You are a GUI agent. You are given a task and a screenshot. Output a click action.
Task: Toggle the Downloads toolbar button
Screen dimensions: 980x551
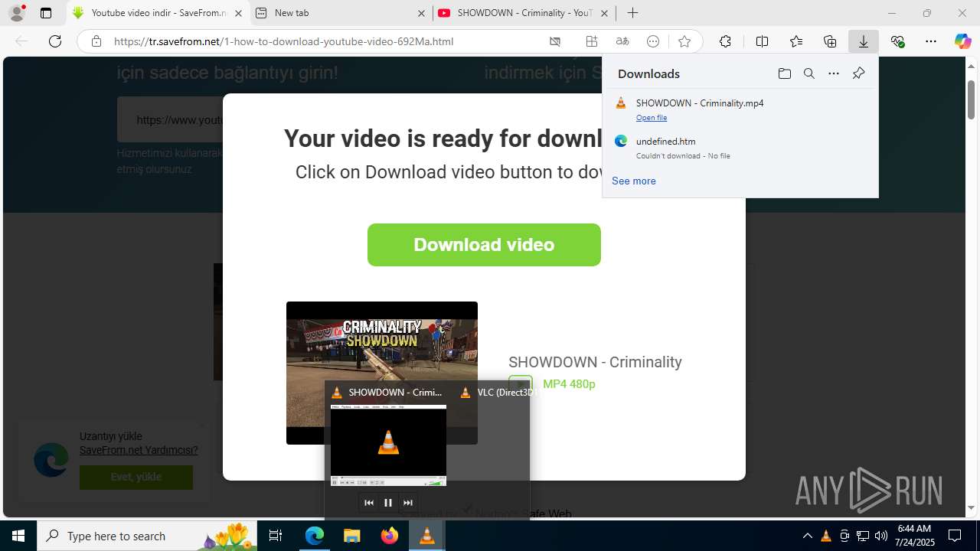tap(864, 41)
